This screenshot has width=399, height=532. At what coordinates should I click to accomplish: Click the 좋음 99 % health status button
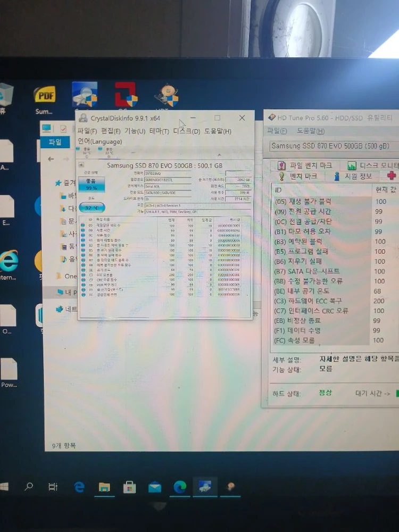click(92, 184)
